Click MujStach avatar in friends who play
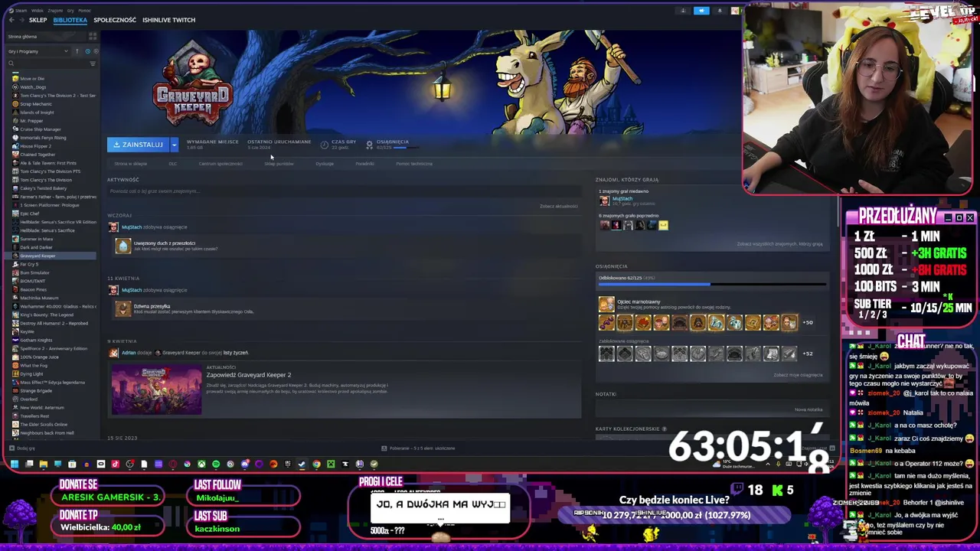The width and height of the screenshot is (980, 551). tap(604, 201)
